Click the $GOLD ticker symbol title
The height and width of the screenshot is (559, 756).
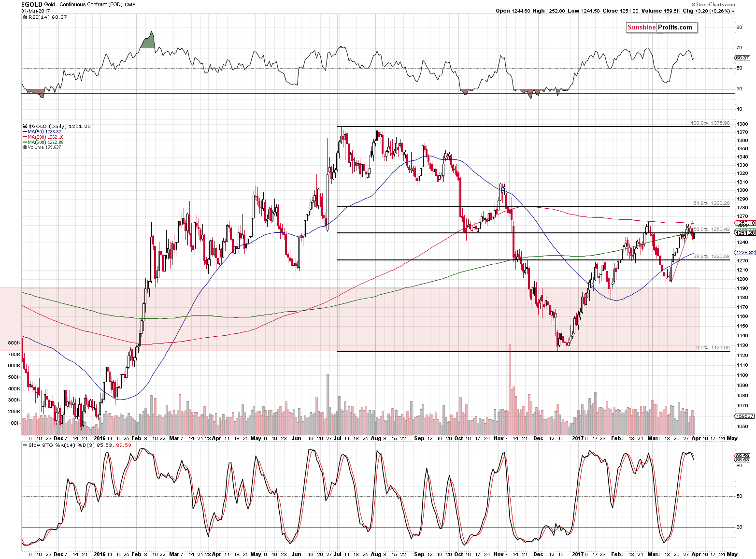[31, 4]
